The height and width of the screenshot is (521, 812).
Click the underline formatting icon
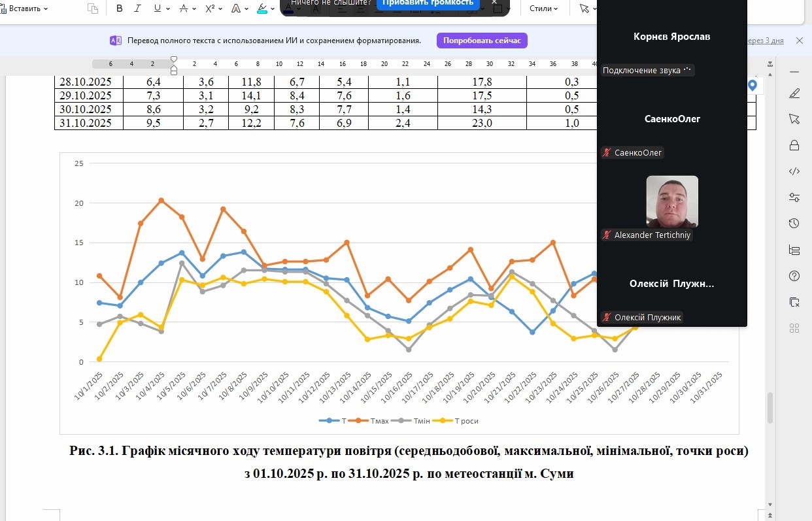(x=158, y=8)
